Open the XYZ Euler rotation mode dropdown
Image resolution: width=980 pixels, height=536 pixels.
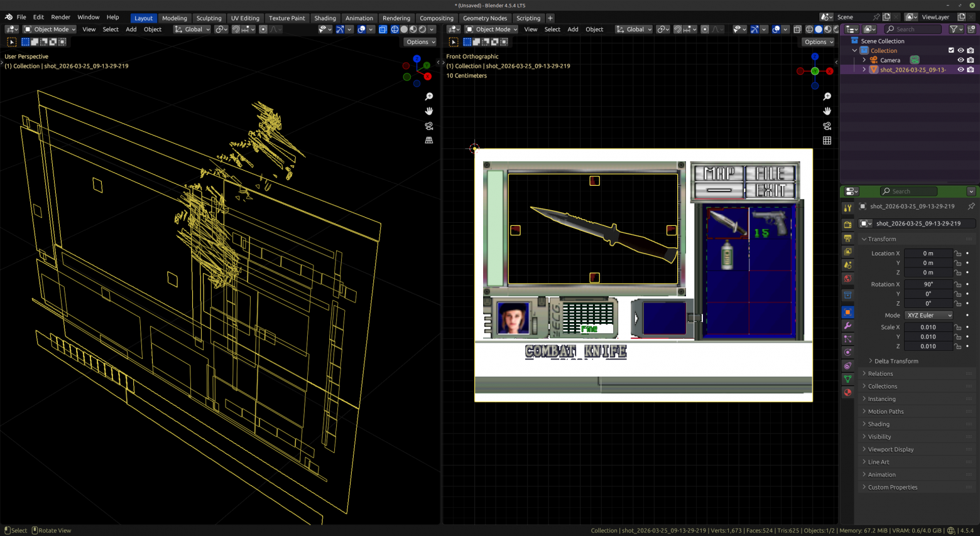click(x=928, y=315)
